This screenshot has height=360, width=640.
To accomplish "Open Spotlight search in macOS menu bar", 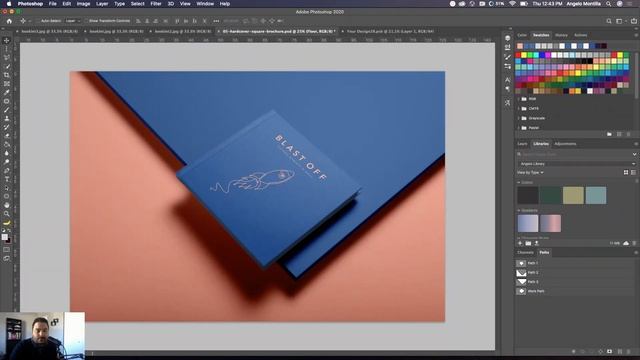I will point(609,4).
